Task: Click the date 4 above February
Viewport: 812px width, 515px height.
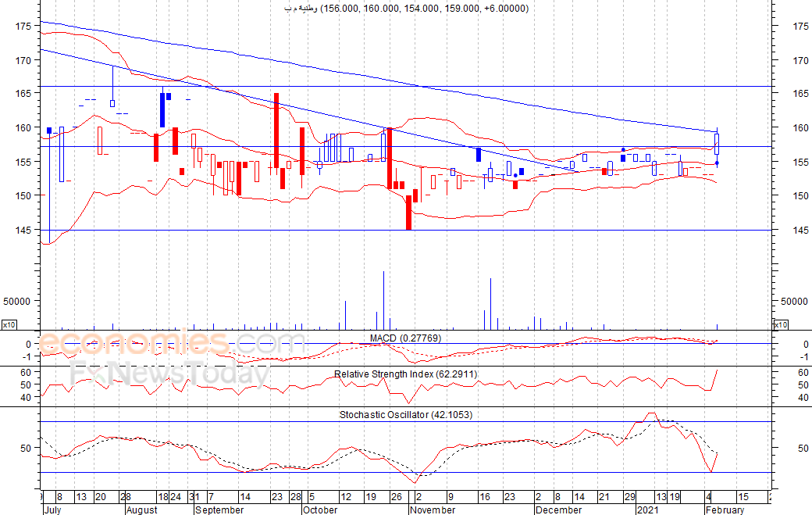Action: 708,497
